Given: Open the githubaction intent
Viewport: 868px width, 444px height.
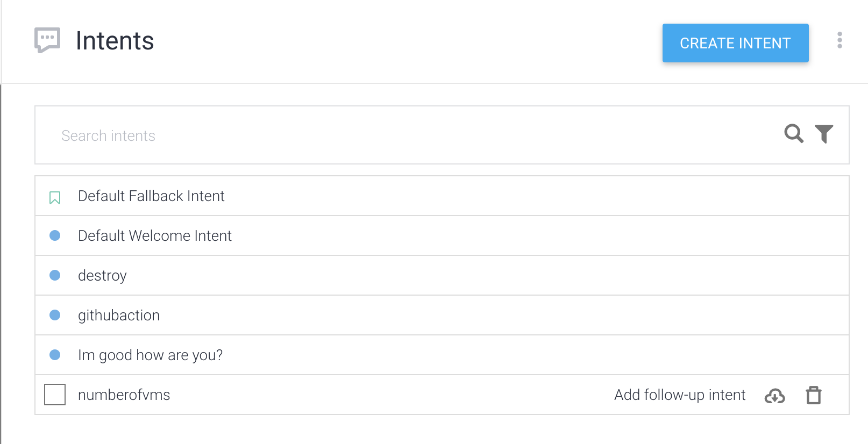Looking at the screenshot, I should point(119,316).
